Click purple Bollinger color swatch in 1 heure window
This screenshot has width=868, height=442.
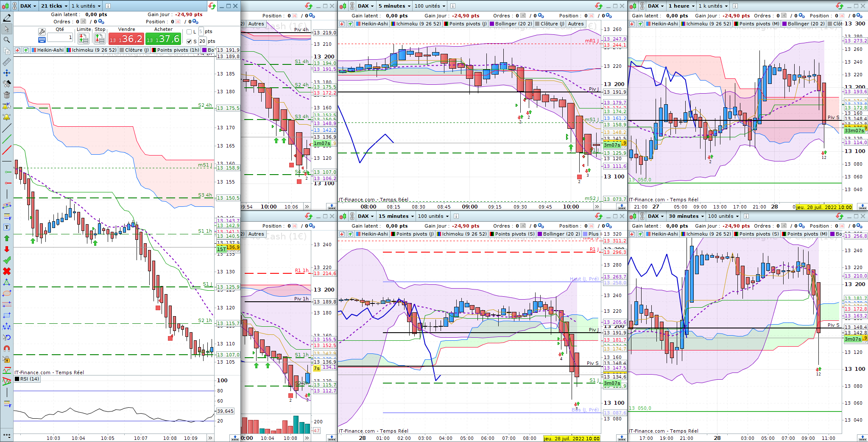[784, 24]
